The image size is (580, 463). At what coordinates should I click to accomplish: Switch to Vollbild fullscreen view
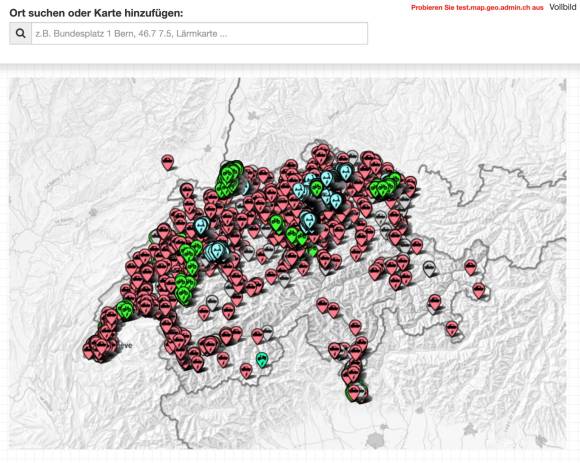563,7
